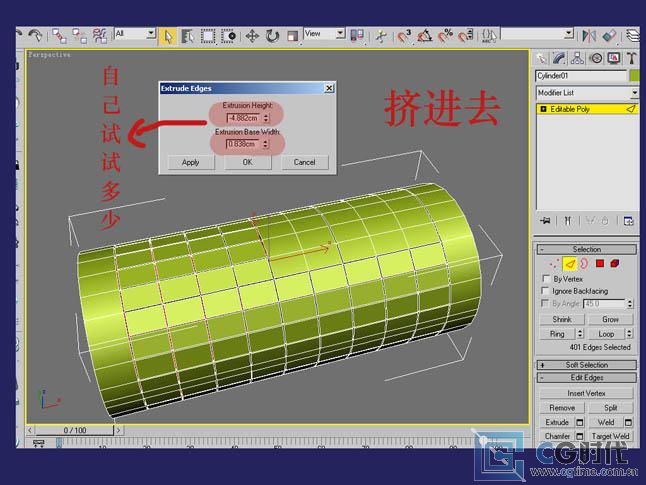
Task: Click the Grow selection button
Action: tap(611, 319)
